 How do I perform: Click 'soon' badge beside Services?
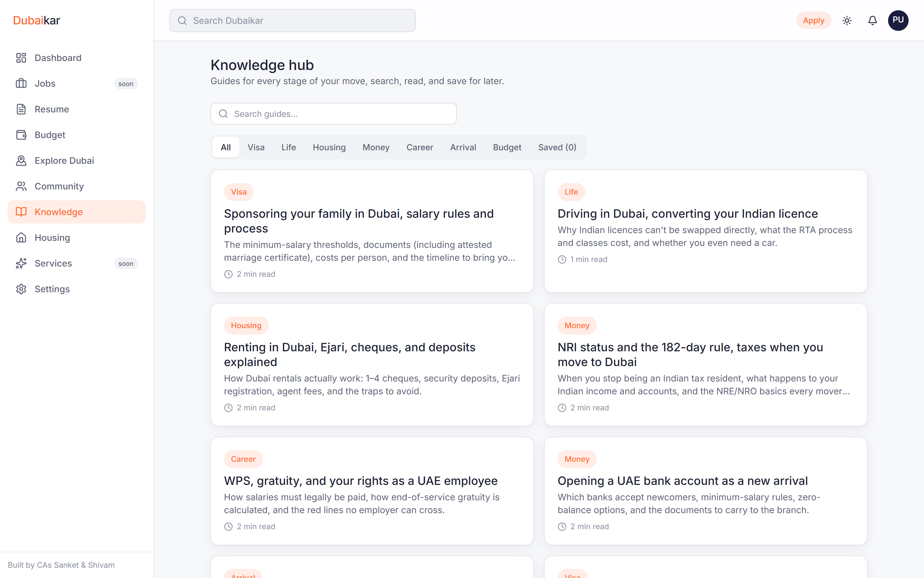[126, 263]
